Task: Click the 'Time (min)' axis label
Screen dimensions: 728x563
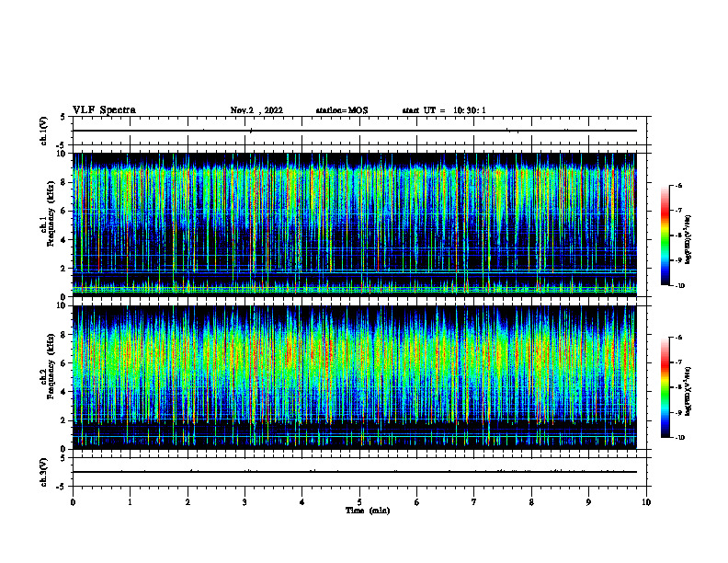Action: click(x=368, y=511)
